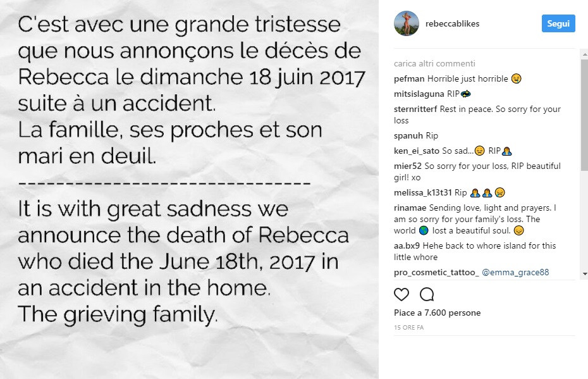The height and width of the screenshot is (379, 588).
Task: Load more comments via 'carica altri commenti'
Action: click(434, 63)
